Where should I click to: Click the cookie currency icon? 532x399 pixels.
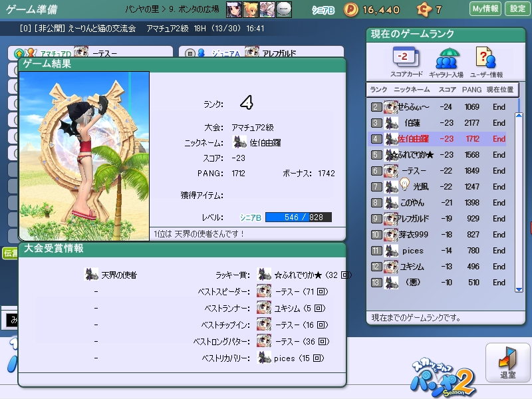pyautogui.click(x=424, y=9)
